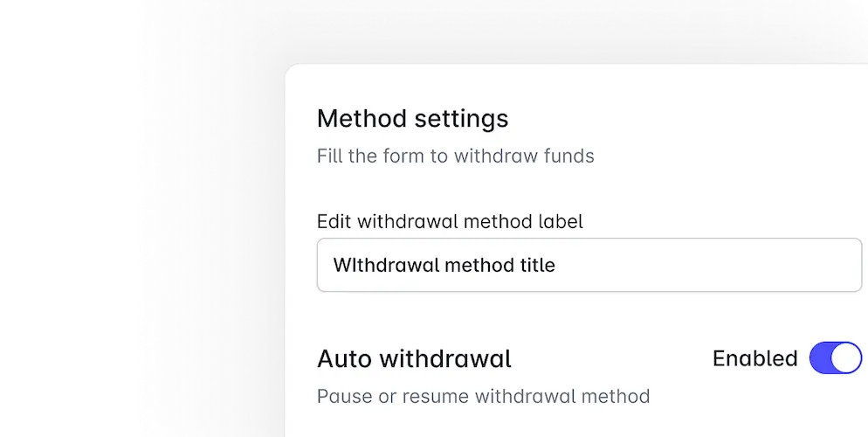Viewport: 868px width, 437px height.
Task: Click the word "title" in the input field
Action: (537, 265)
